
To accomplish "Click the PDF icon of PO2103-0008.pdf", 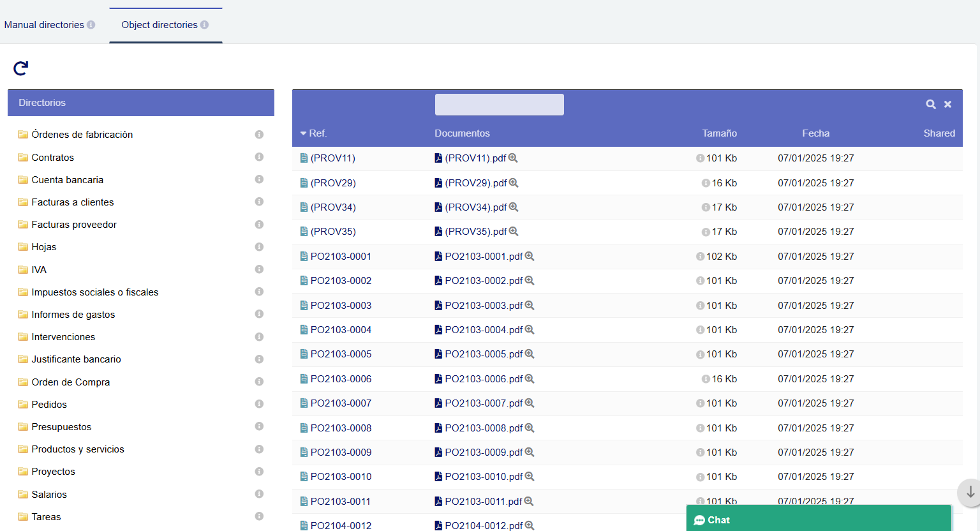I will [x=438, y=428].
